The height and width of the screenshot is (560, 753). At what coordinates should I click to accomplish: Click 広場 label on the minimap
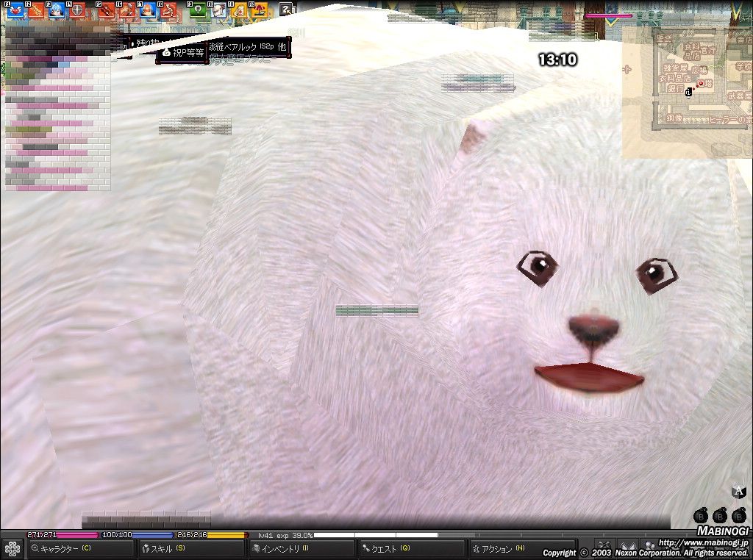(700, 70)
